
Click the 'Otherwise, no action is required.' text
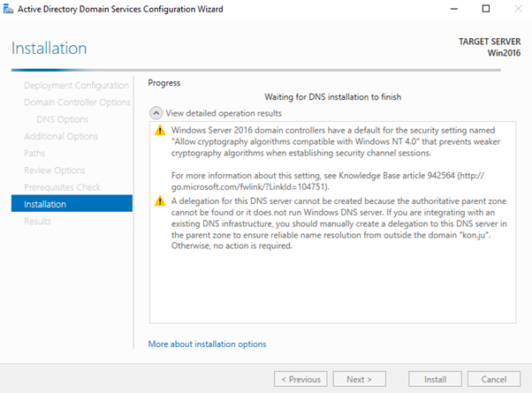(232, 246)
